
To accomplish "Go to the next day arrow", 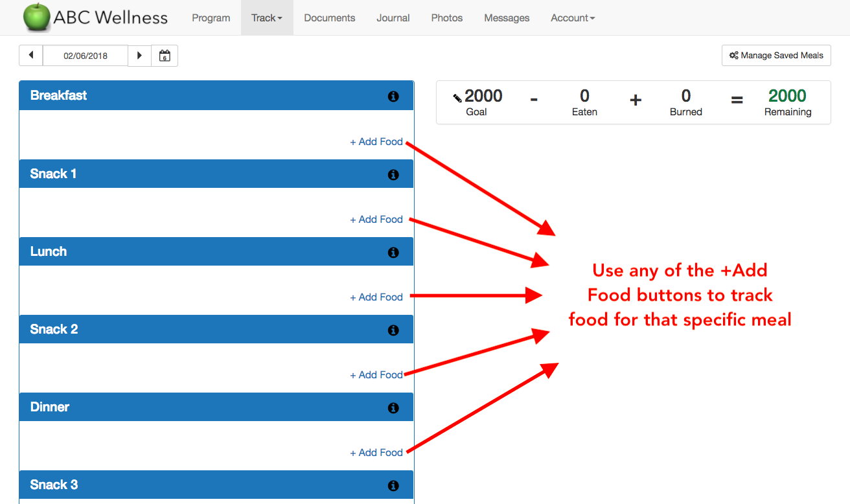I will 139,56.
